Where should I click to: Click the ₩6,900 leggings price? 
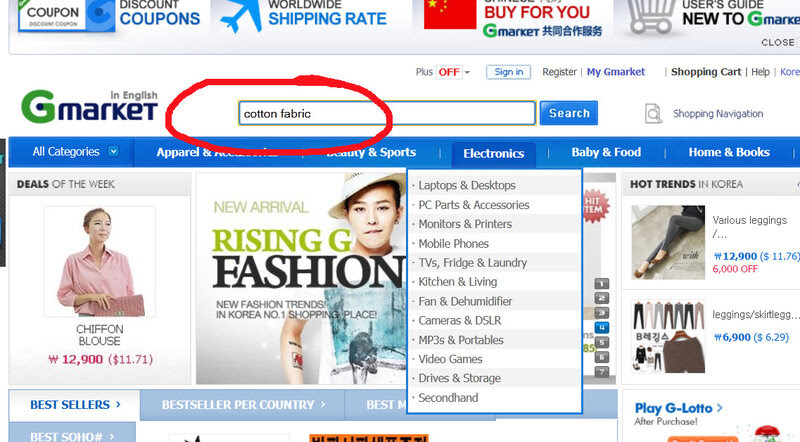[751, 337]
